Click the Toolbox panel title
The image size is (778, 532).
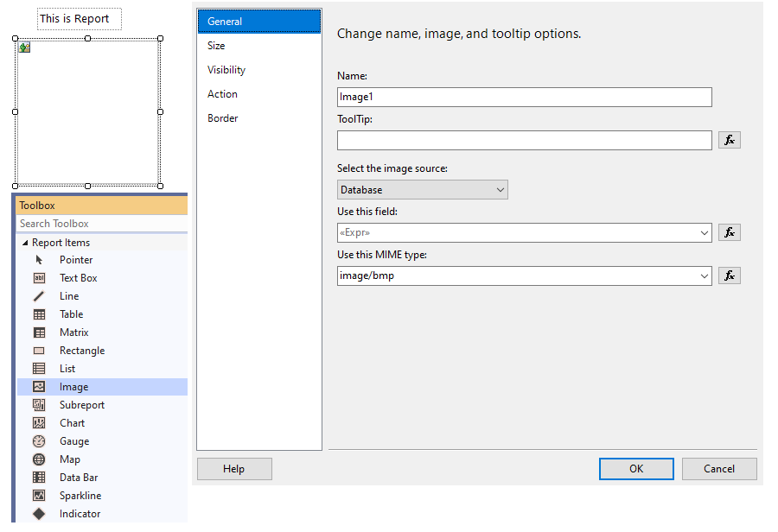coord(37,206)
